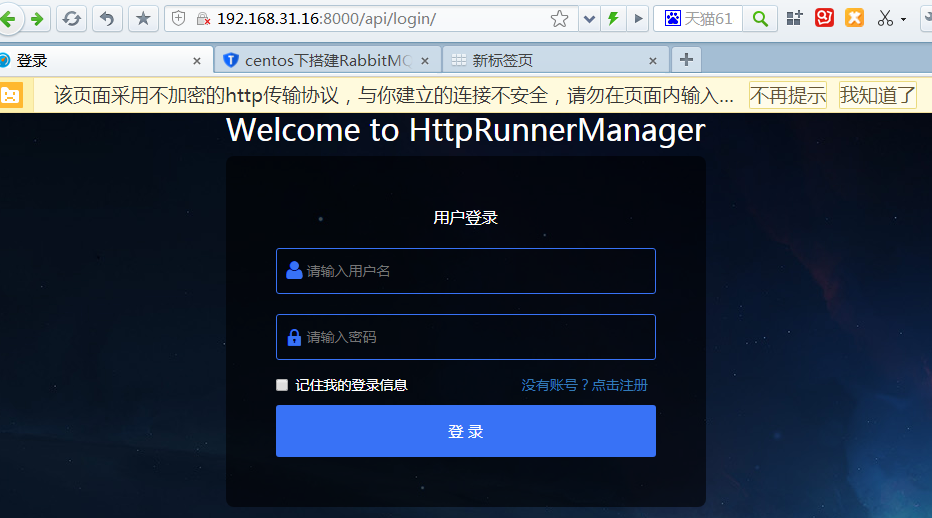Click the Welcome to HttpRunnerManager heading

tap(466, 130)
